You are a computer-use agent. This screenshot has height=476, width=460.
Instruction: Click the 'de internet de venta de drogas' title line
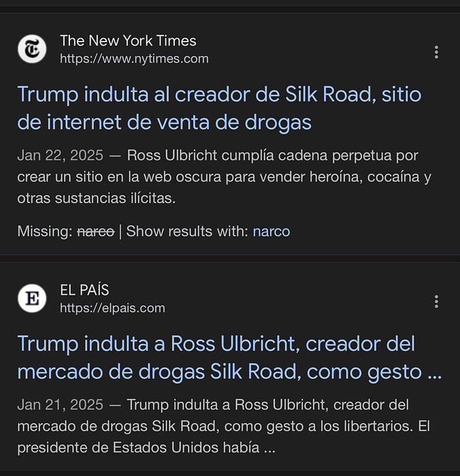click(164, 123)
